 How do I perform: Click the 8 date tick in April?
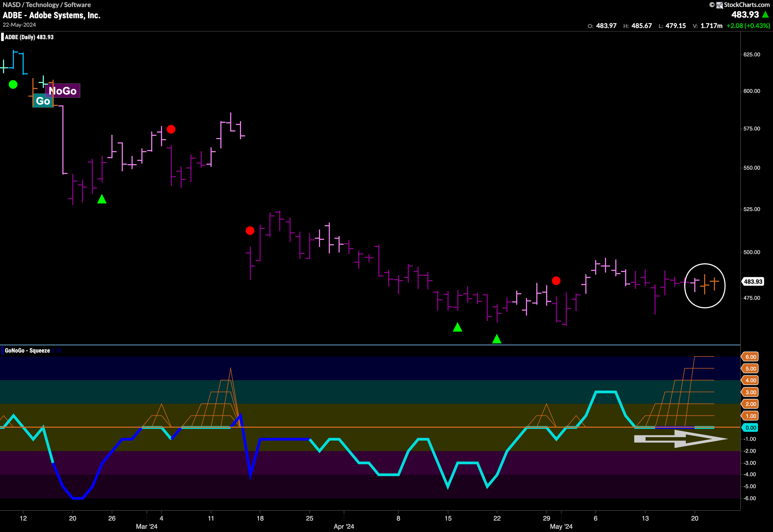point(398,518)
